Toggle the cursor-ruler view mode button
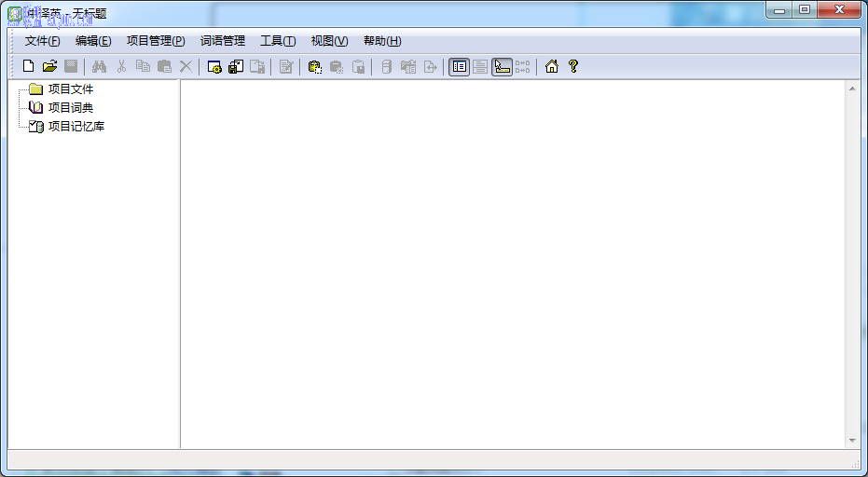 [503, 66]
